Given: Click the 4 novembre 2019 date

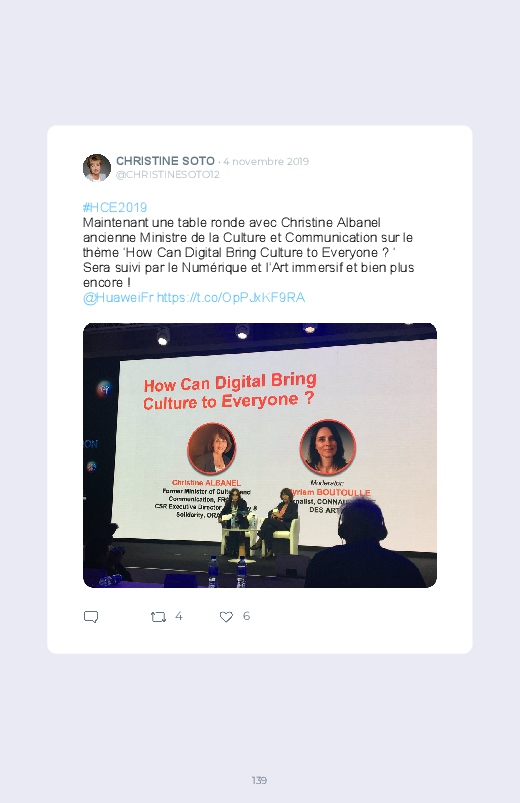Looking at the screenshot, I should pyautogui.click(x=266, y=161).
